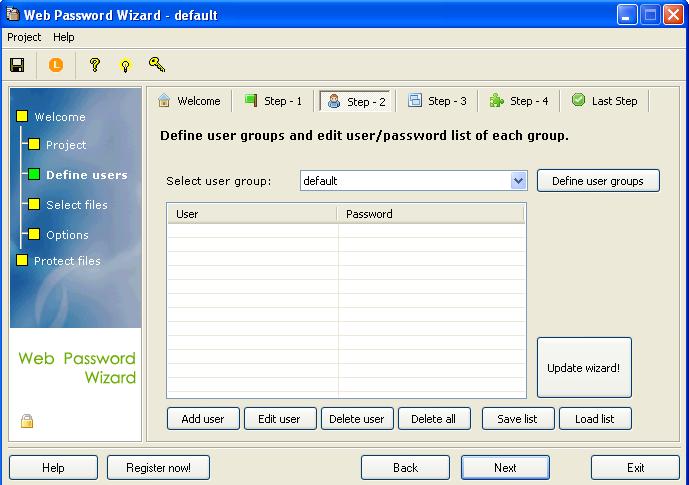Click the green checkmark Last Step icon
Screen dimensions: 689x485
pos(578,100)
